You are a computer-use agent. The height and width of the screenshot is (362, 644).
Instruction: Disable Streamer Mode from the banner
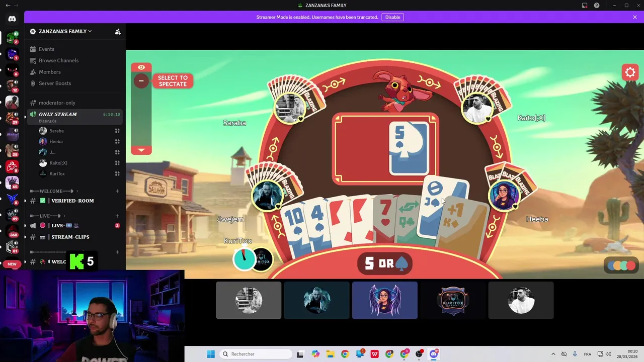(392, 17)
